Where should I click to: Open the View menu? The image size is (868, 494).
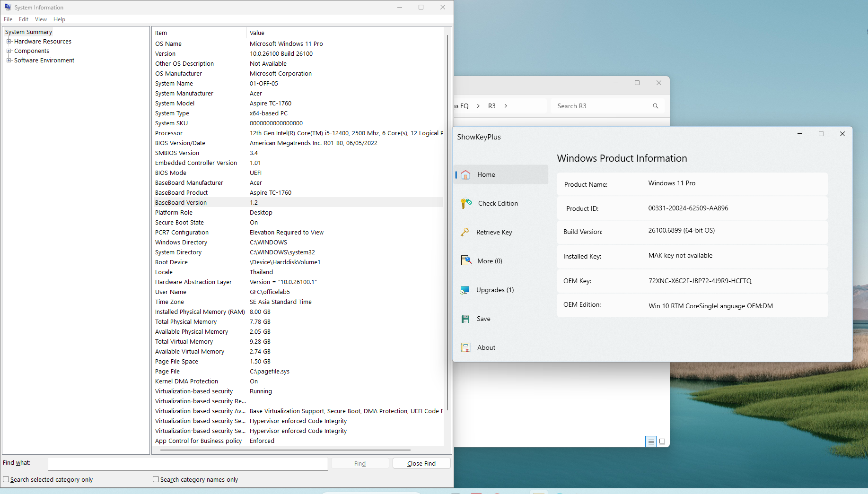tap(41, 19)
